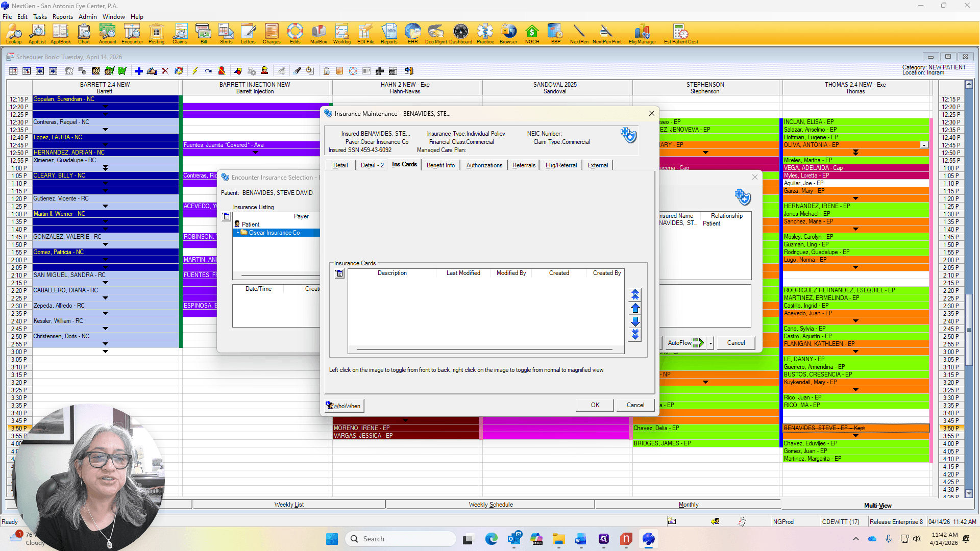
Task: Switch to the Benefit Info tab
Action: tap(440, 165)
